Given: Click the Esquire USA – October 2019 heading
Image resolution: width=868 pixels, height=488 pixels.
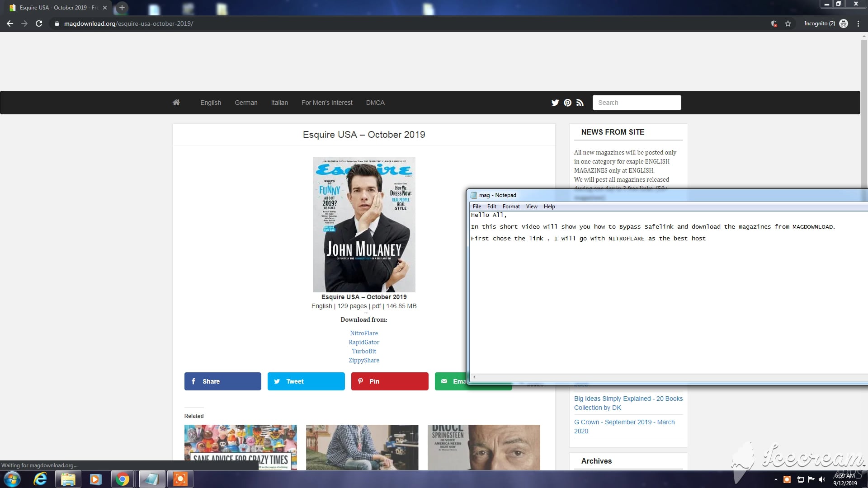Looking at the screenshot, I should click(364, 135).
